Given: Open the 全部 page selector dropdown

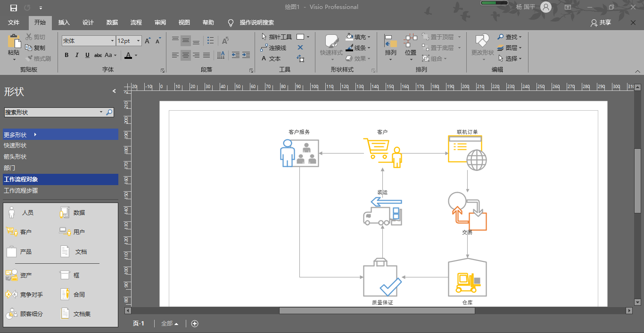Looking at the screenshot, I should 168,324.
